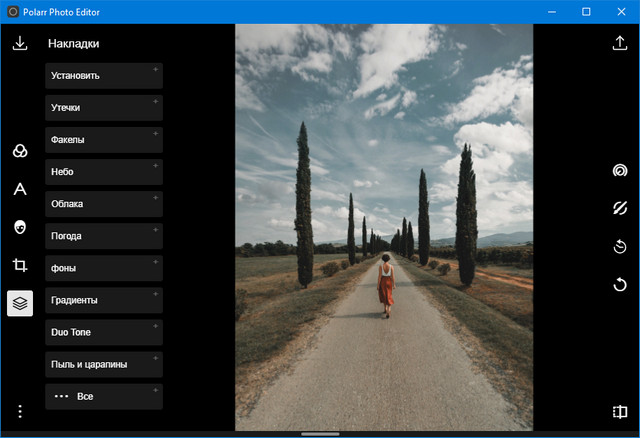Click the bottom handle bar
Viewport: 640px width, 438px height.
(x=320, y=434)
